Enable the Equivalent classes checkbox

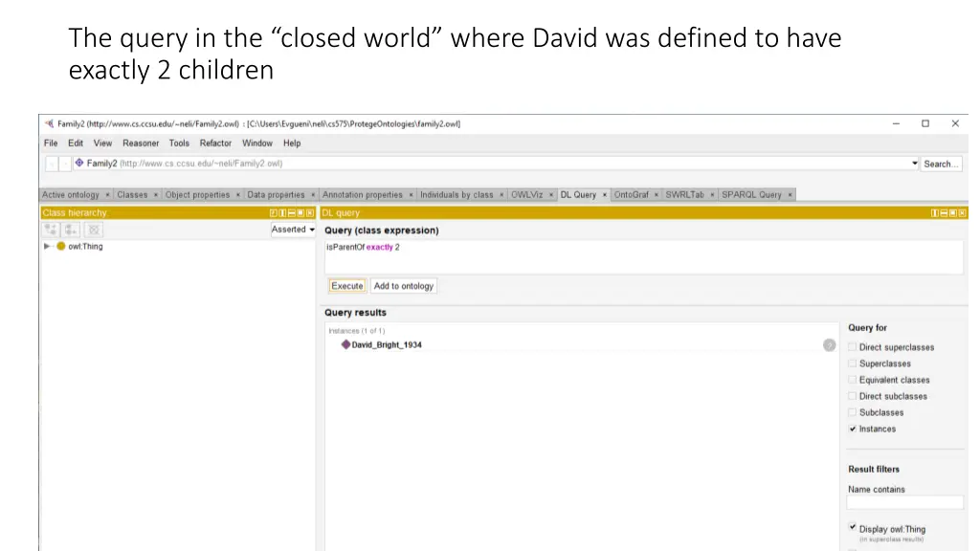pyautogui.click(x=853, y=379)
